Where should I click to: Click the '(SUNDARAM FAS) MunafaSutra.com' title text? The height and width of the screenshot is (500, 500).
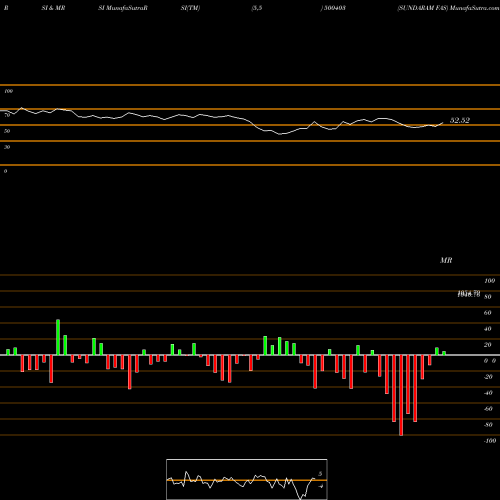pyautogui.click(x=448, y=8)
